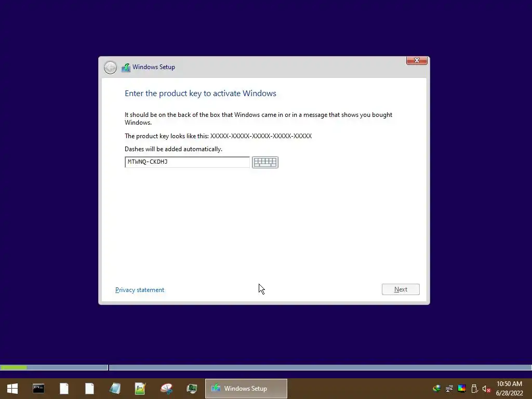The height and width of the screenshot is (399, 532).
Task: Open the computer monitor taskbar icon
Action: tap(192, 389)
